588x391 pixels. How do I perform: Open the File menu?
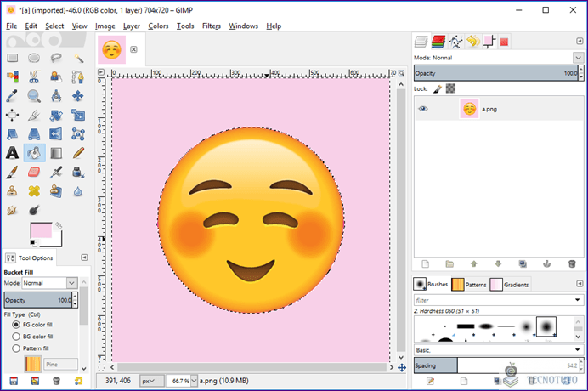(x=12, y=25)
